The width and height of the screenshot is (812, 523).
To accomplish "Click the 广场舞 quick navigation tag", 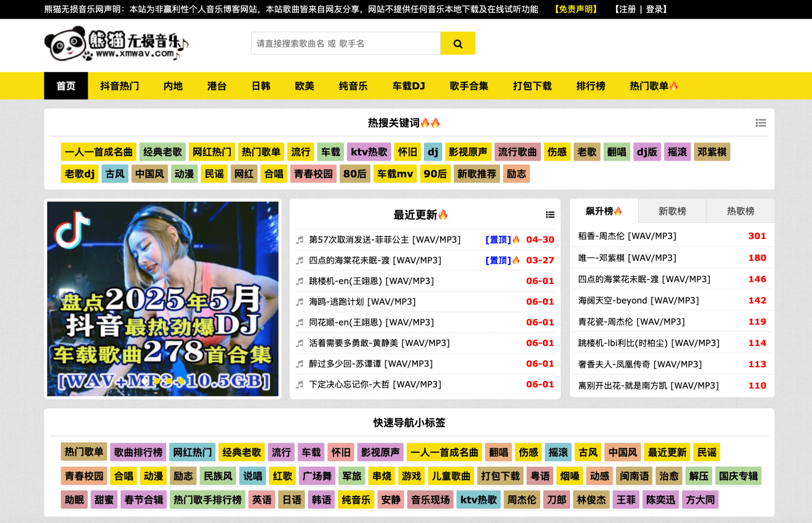I will click(x=317, y=476).
